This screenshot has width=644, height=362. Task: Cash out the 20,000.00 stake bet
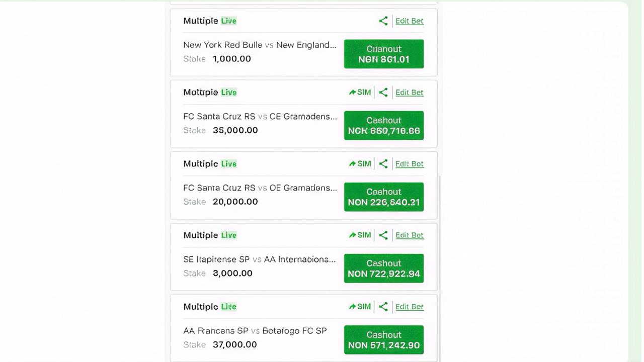tap(384, 197)
